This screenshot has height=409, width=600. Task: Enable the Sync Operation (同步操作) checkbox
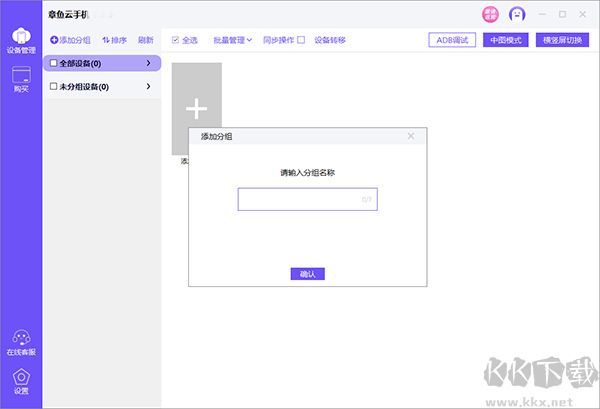point(301,40)
